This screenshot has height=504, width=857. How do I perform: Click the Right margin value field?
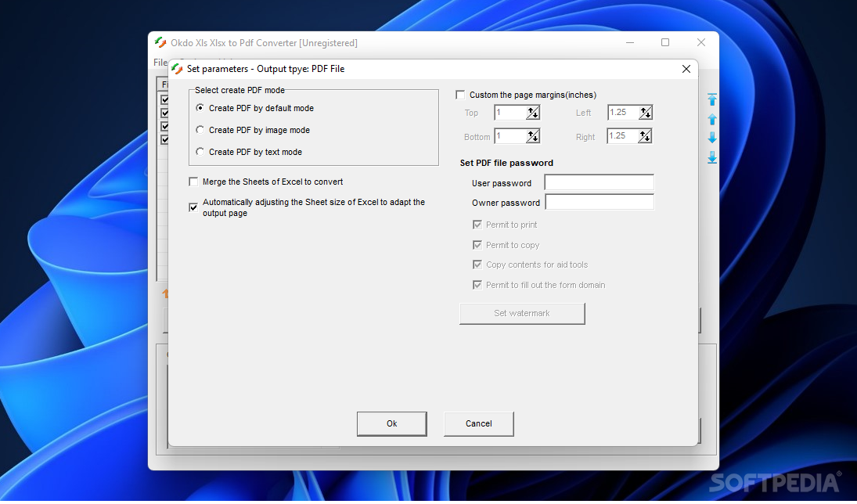(x=622, y=136)
